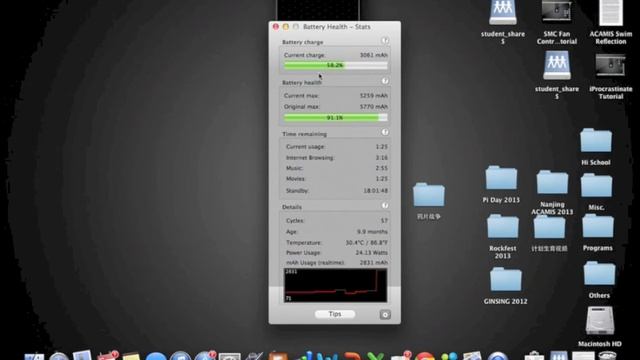Select the Cycles 57 row
This screenshot has height=360, width=640.
pyautogui.click(x=336, y=220)
